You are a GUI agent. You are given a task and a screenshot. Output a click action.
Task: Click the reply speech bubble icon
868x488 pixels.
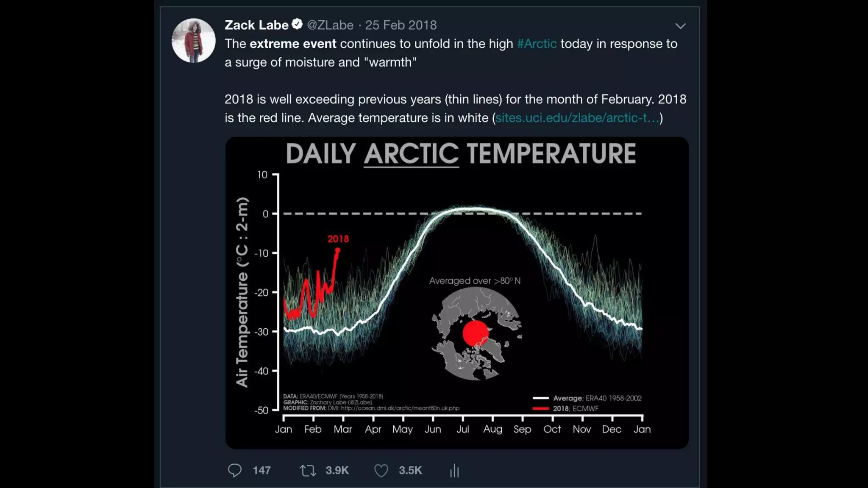point(234,470)
